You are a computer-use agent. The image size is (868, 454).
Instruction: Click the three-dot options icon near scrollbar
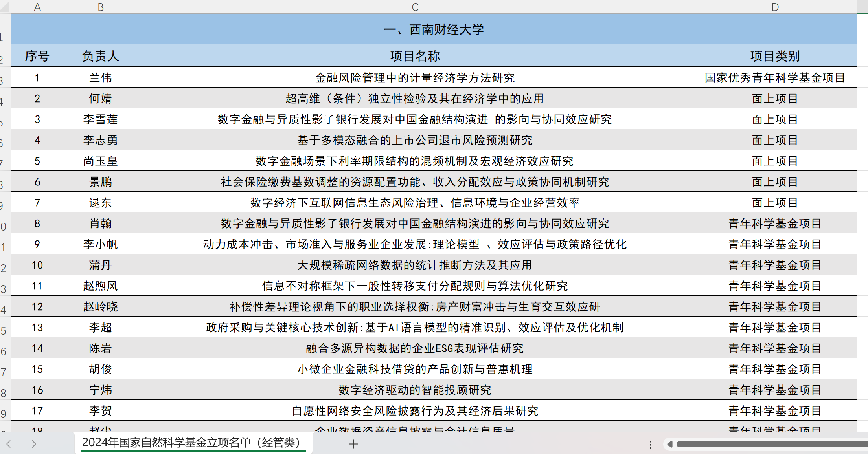tap(651, 444)
